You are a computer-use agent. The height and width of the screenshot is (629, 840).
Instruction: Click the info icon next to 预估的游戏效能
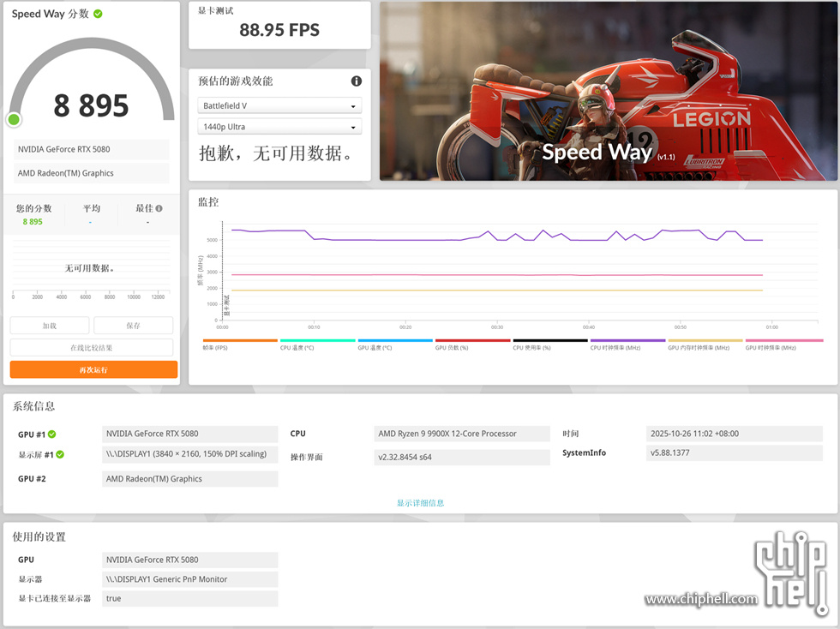coord(356,81)
